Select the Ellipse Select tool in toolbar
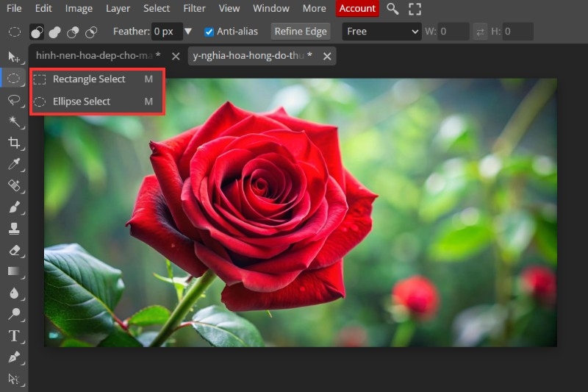Viewport: 588px width, 392px height. click(x=14, y=79)
